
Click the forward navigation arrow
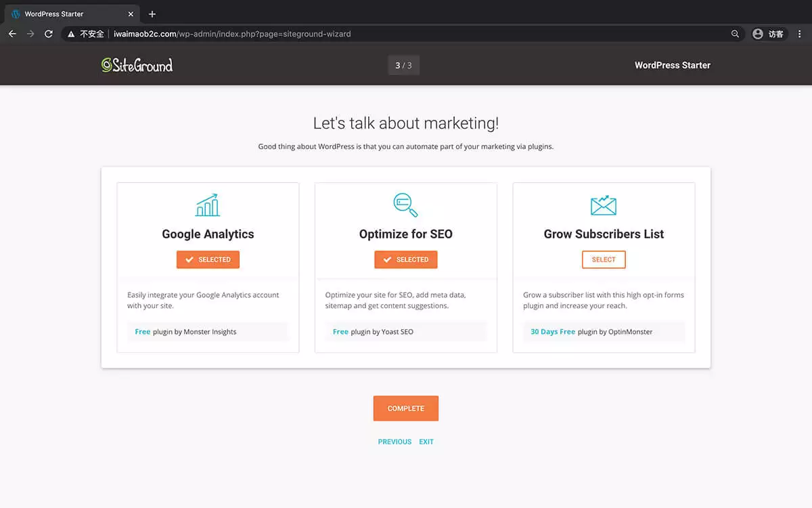[x=30, y=33]
